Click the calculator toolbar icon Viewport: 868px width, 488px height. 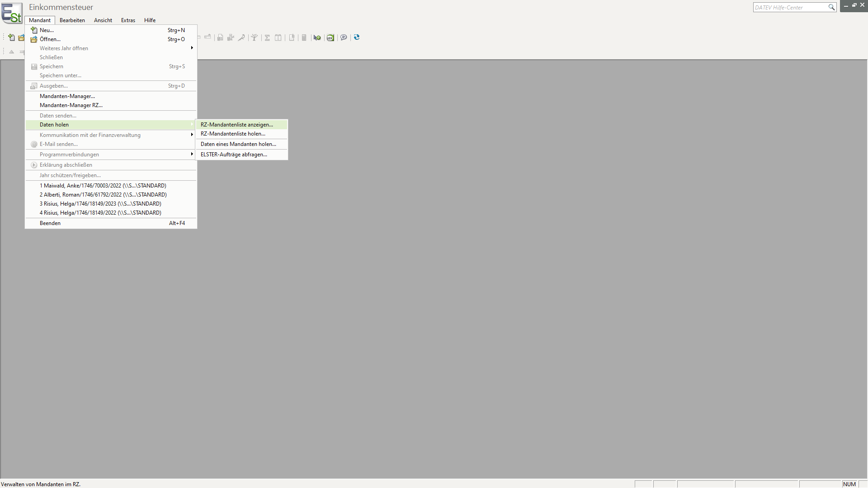304,38
